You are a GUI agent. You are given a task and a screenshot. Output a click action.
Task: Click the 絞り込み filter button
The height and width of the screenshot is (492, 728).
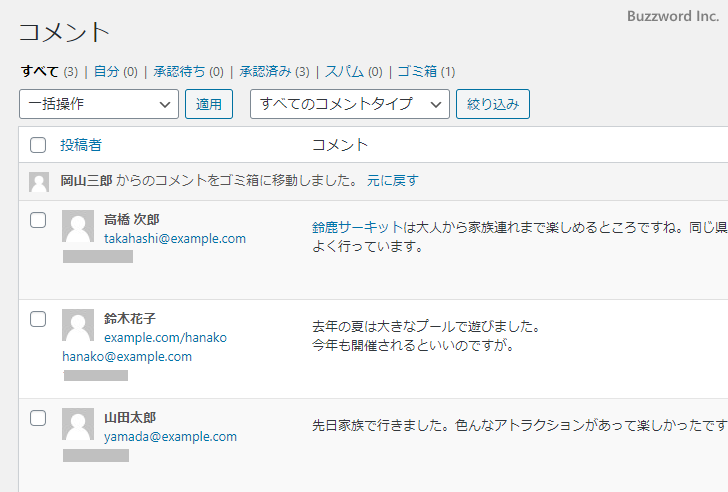pos(492,104)
